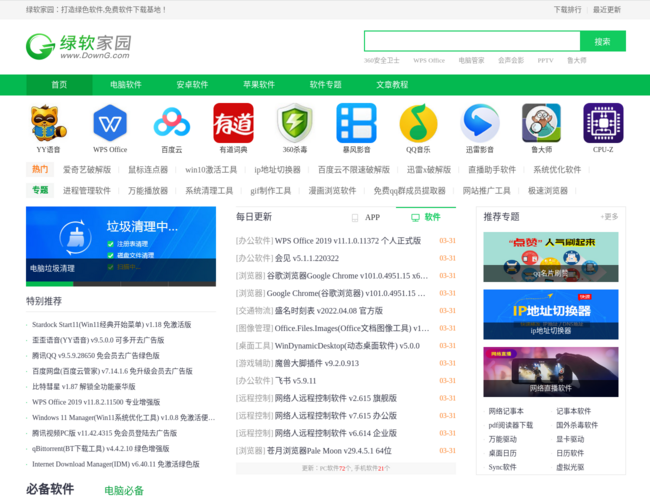Viewport: 650px width, 500px height.
Task: Open the 盛名时刻表 v2022.04.08 entry
Action: tap(329, 311)
